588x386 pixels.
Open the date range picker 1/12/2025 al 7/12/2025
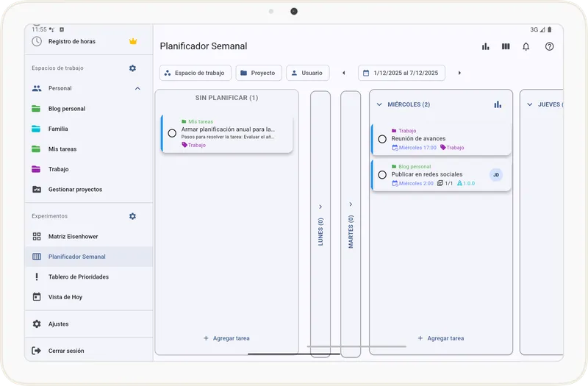(x=401, y=73)
